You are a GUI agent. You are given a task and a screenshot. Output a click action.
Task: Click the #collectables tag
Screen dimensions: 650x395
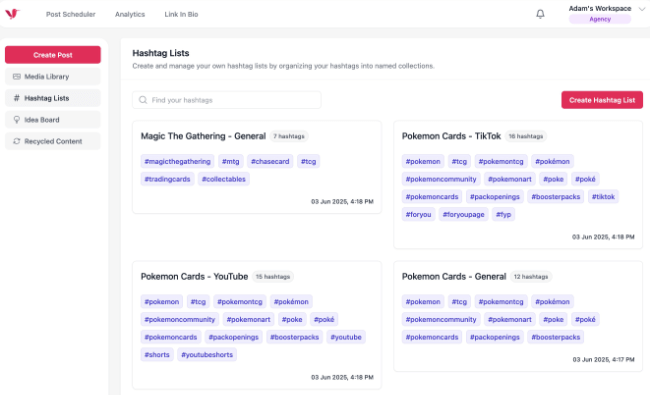point(223,179)
